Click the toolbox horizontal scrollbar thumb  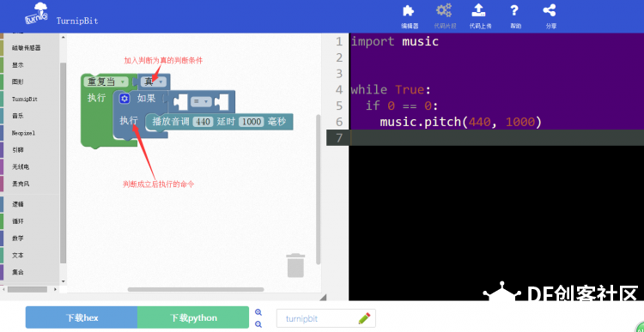[x=27, y=289]
